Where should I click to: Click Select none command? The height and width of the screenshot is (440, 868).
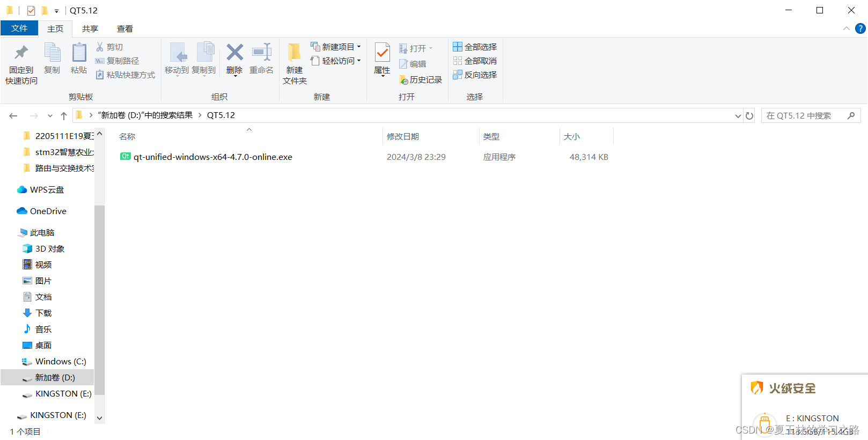coord(475,61)
